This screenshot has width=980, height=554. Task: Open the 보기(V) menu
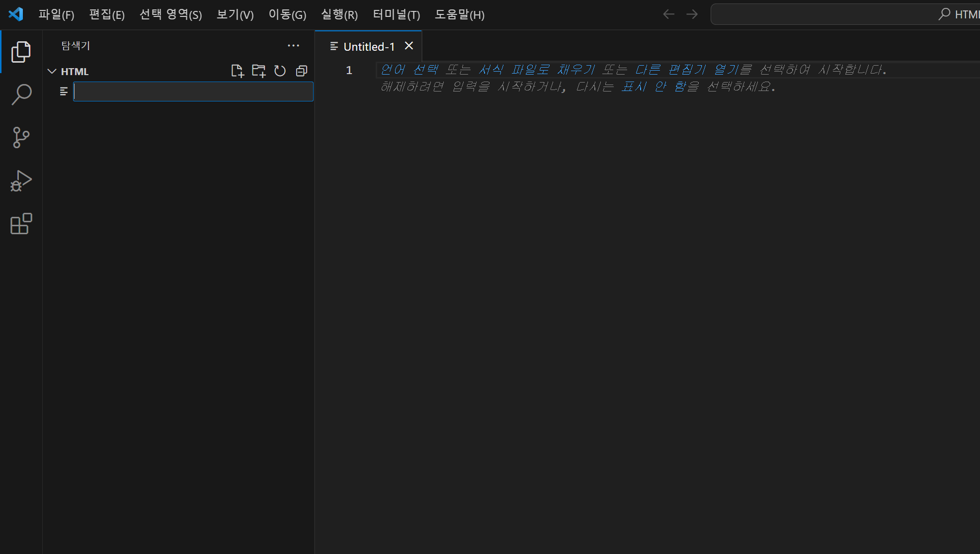[x=235, y=14]
